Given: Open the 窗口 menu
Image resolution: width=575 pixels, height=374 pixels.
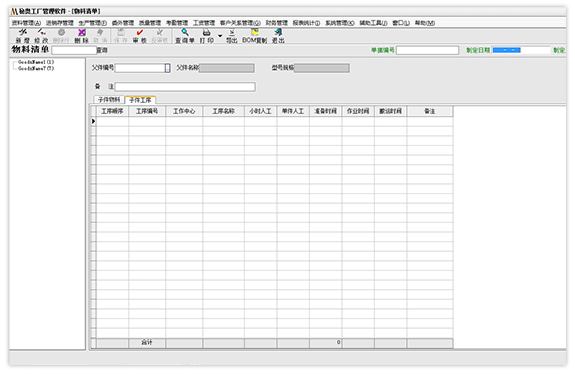Looking at the screenshot, I should point(401,23).
